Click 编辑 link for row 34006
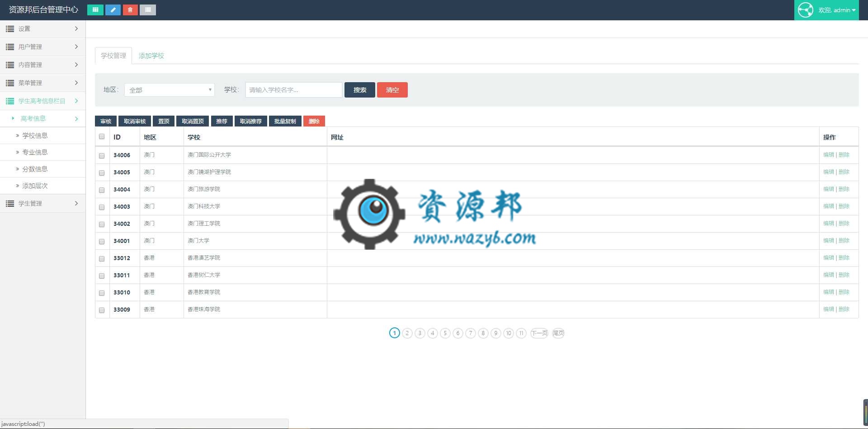The width and height of the screenshot is (868, 429). click(828, 155)
